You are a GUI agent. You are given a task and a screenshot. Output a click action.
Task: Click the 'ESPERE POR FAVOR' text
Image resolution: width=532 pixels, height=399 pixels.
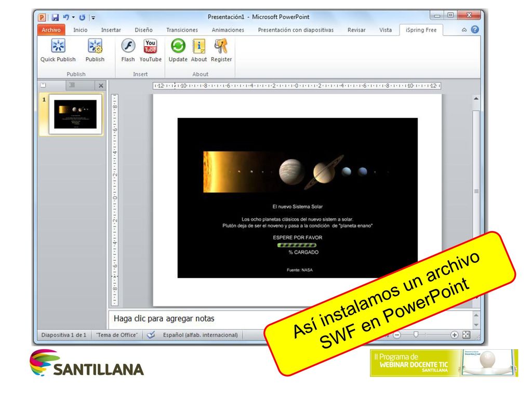(298, 237)
